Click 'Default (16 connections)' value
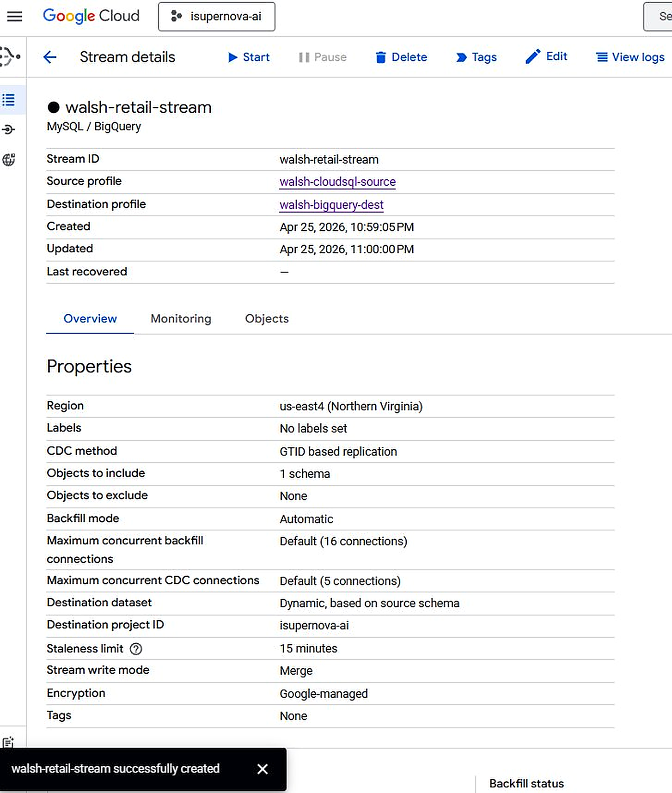 (x=343, y=541)
